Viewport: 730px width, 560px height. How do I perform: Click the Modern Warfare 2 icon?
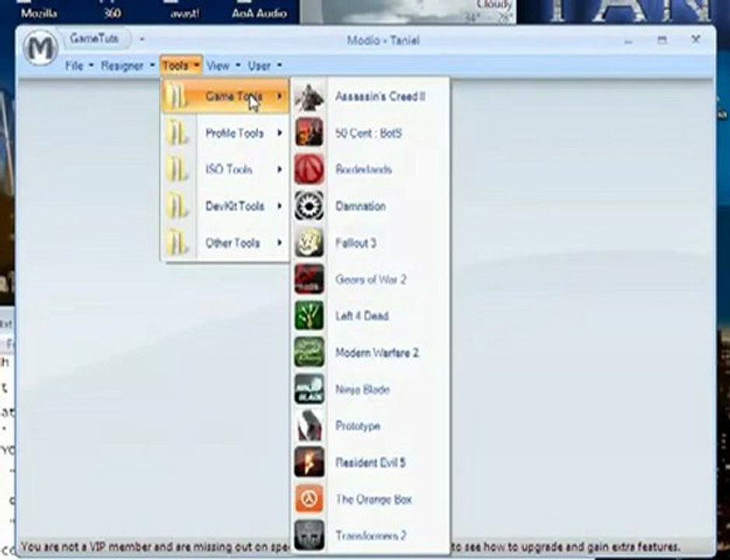[x=309, y=352]
